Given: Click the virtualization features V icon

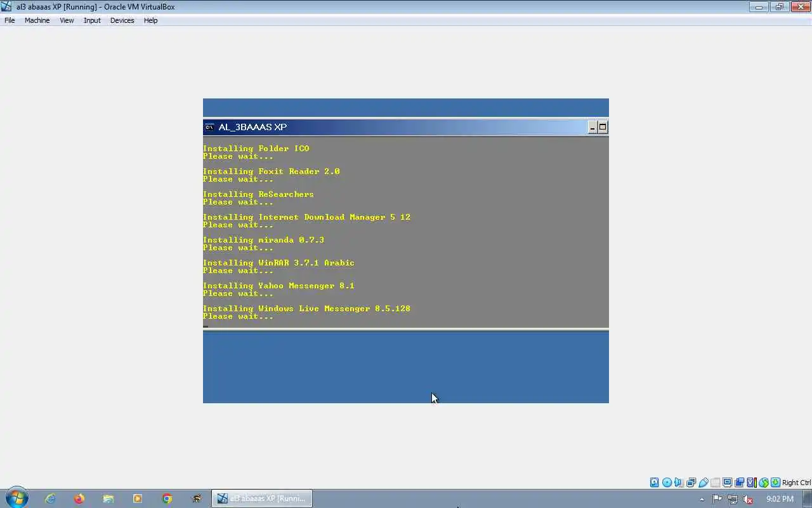Looking at the screenshot, I should click(752, 483).
